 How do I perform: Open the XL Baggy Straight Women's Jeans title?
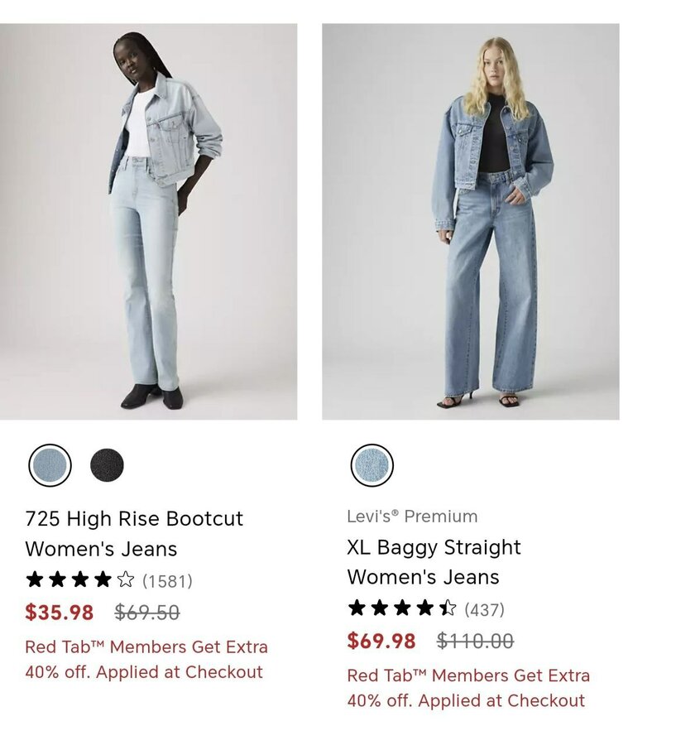[434, 562]
